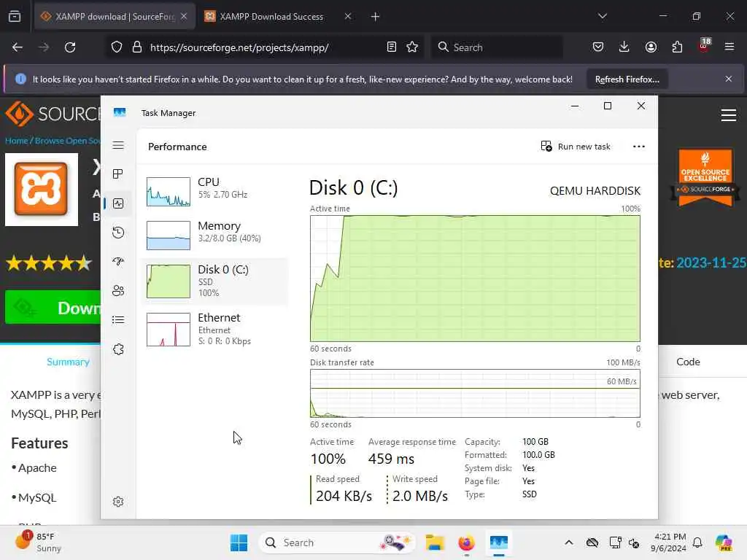747x560 pixels.
Task: Open Details page icon in sidebar
Action: tap(118, 319)
